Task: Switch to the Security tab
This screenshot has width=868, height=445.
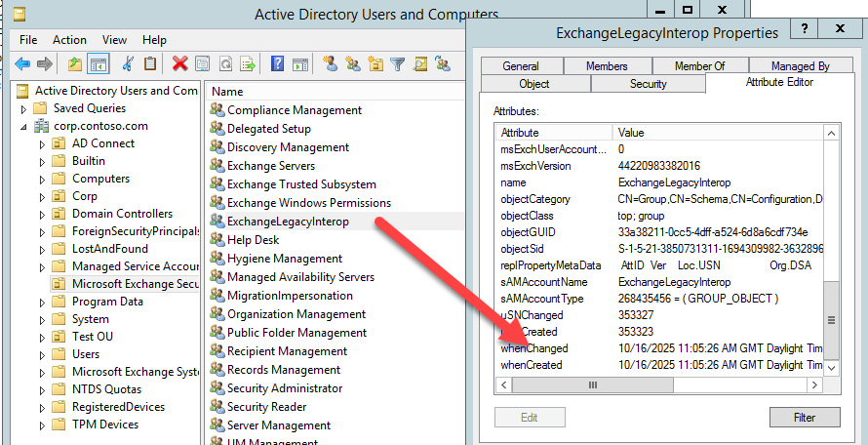Action: 648,84
